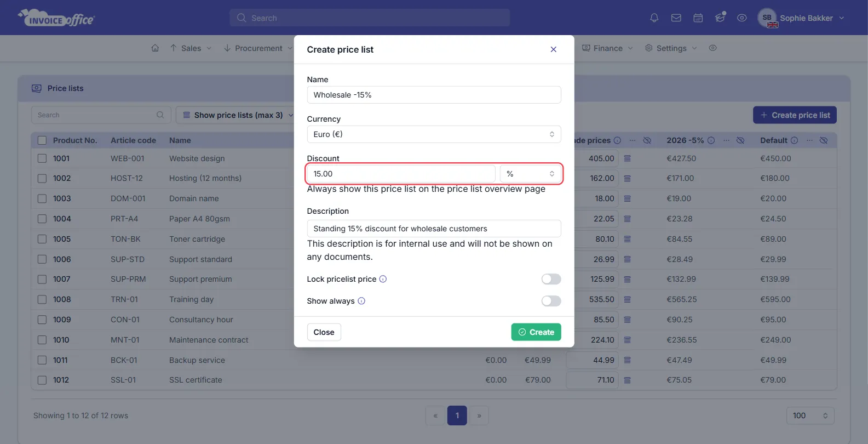Click info icon next to Lock pricelist price
Viewport: 868px width, 444px height.
tap(383, 279)
